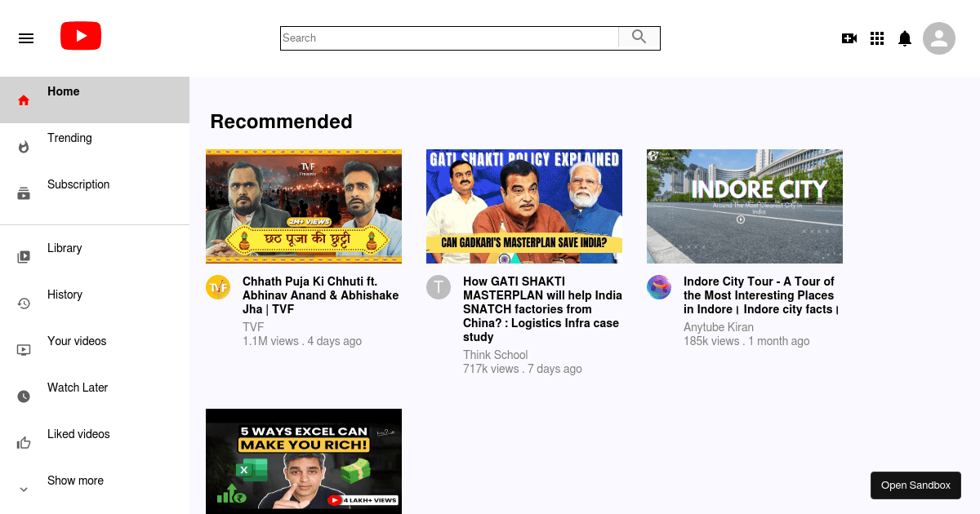
Task: Click the Open Sandbox button
Action: point(915,485)
